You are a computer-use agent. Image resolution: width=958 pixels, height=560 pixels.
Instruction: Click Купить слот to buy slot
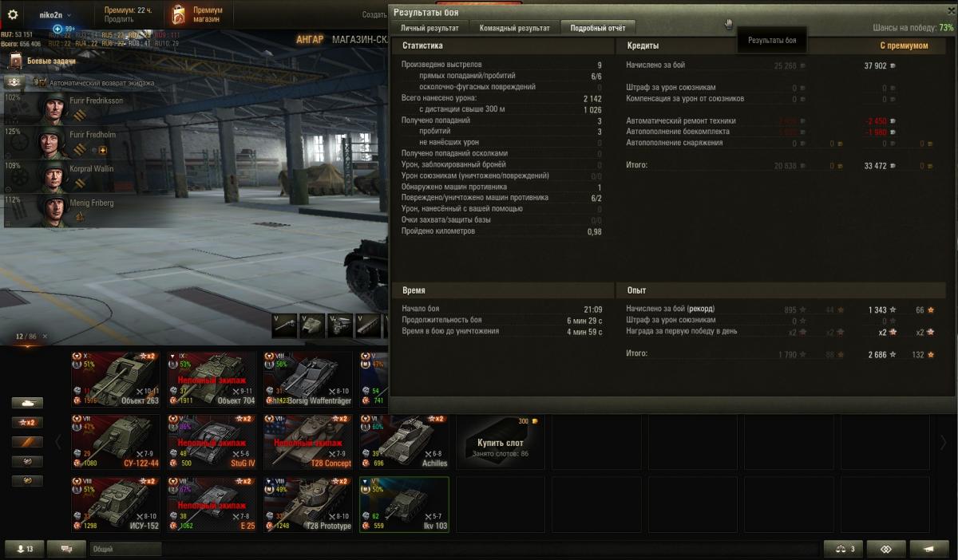(501, 443)
